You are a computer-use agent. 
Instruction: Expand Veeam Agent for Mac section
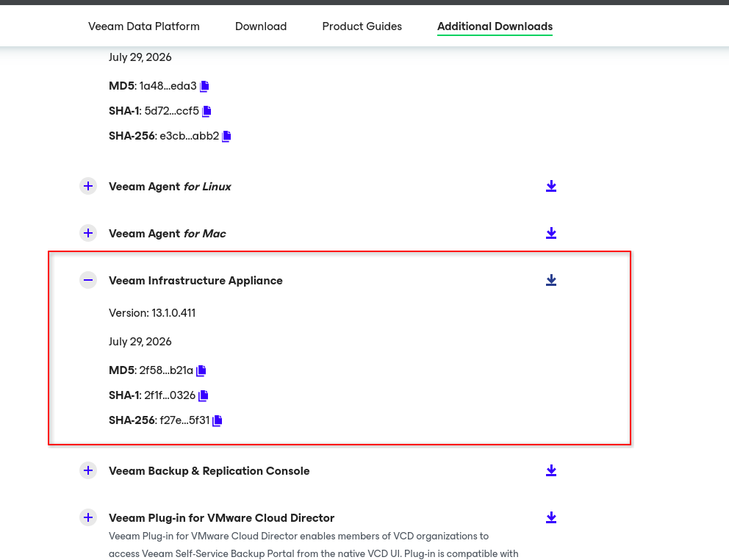88,234
